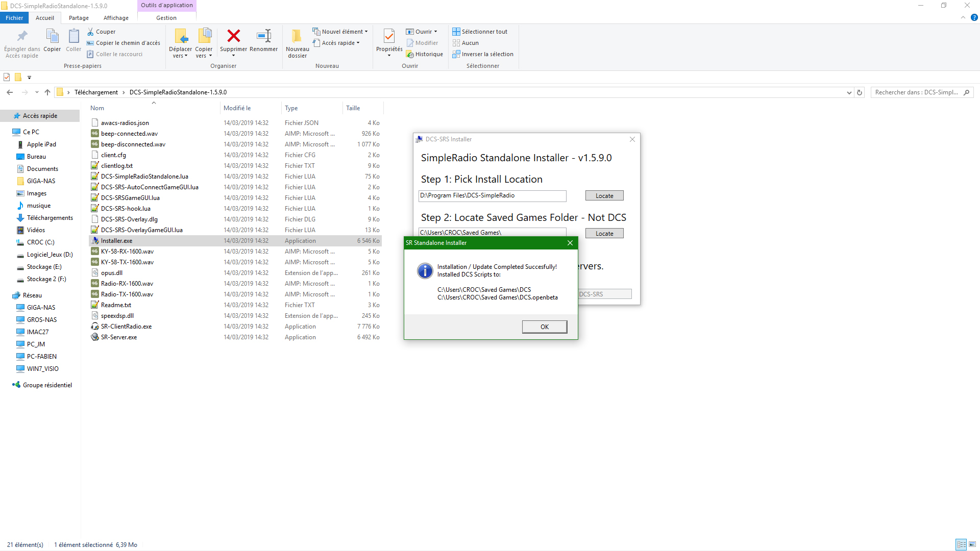Click the quick access properties checkmark icon
The width and height of the screenshot is (980, 551).
(x=7, y=77)
